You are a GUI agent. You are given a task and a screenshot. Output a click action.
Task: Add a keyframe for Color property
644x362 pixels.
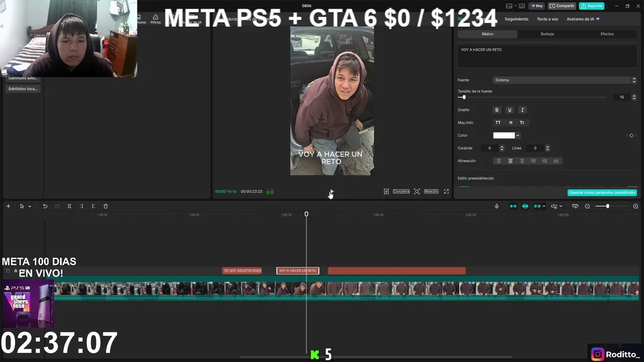coord(631,135)
